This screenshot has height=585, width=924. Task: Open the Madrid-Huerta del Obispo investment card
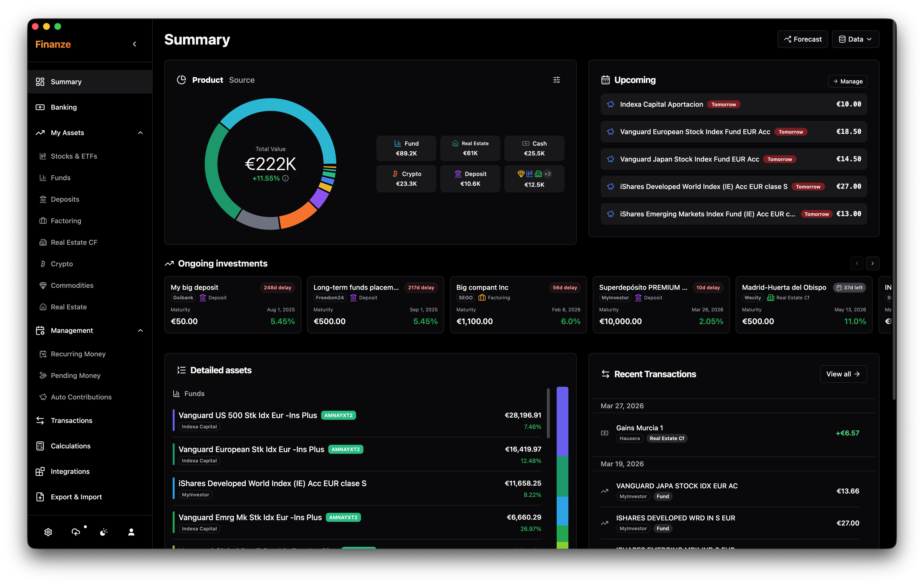[803, 304]
